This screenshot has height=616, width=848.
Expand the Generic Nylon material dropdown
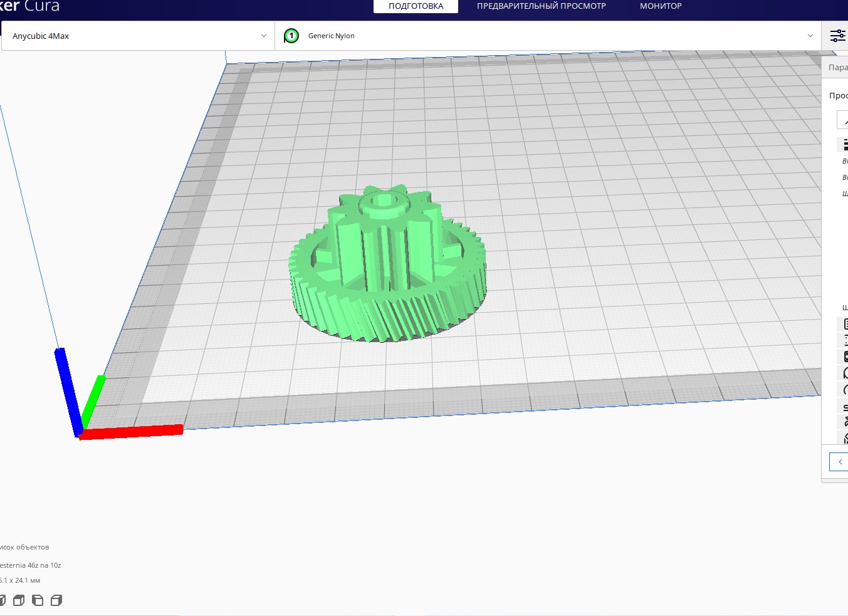[x=548, y=36]
